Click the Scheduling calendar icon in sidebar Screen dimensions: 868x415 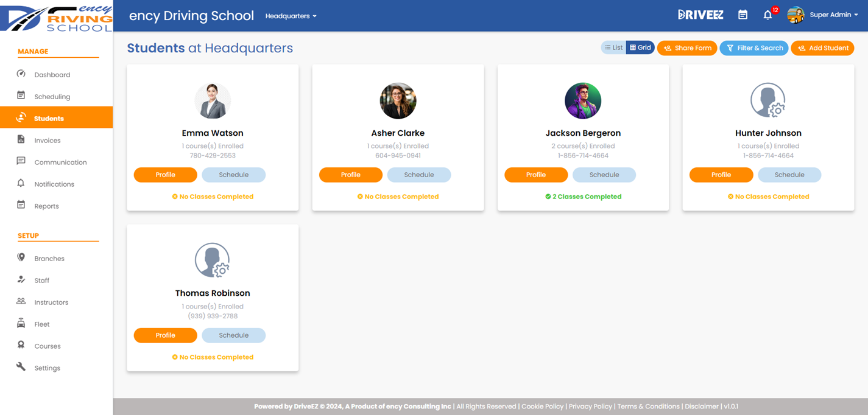(x=21, y=96)
